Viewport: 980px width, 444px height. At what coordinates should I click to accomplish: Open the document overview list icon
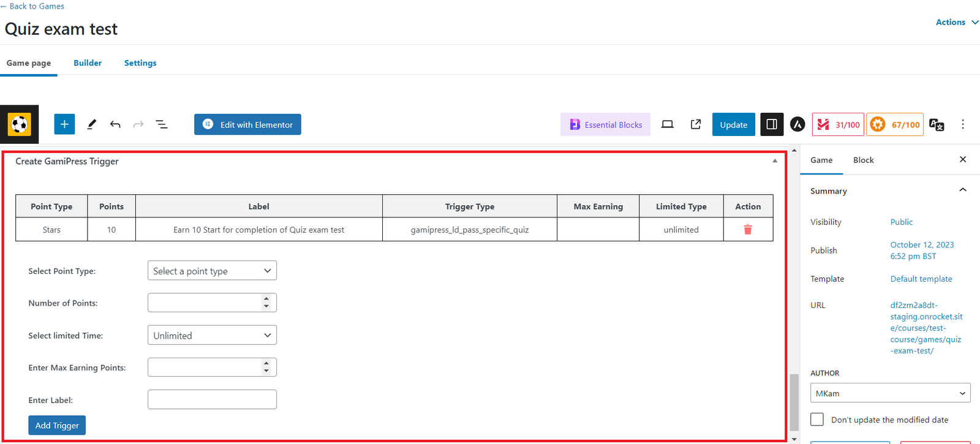162,124
